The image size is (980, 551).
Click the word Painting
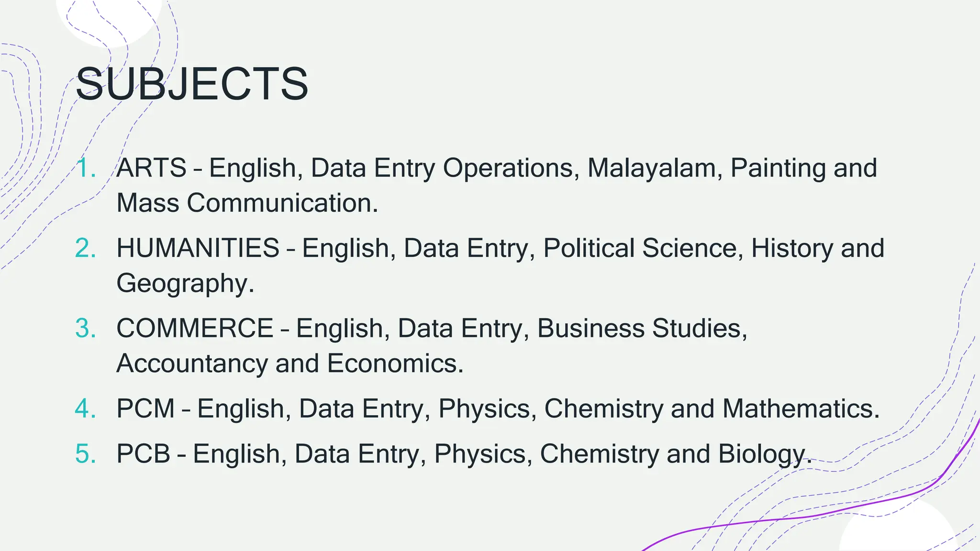pyautogui.click(x=778, y=168)
